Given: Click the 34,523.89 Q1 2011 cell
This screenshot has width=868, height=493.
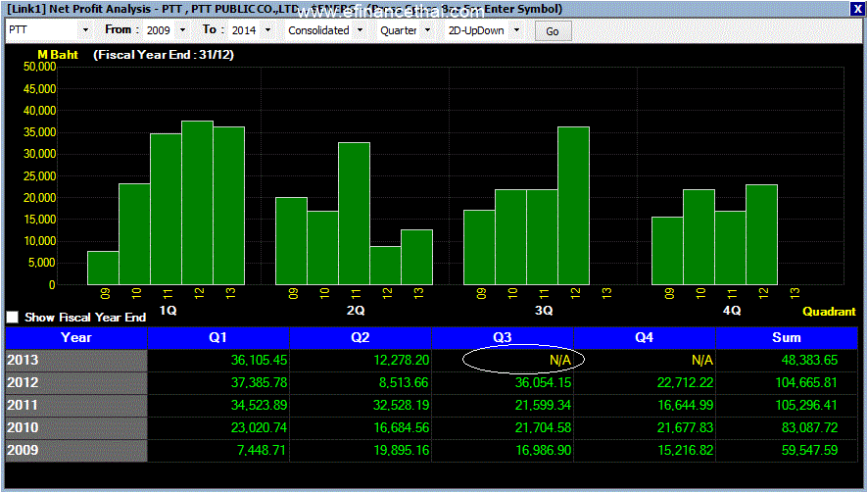Looking at the screenshot, I should [x=218, y=406].
